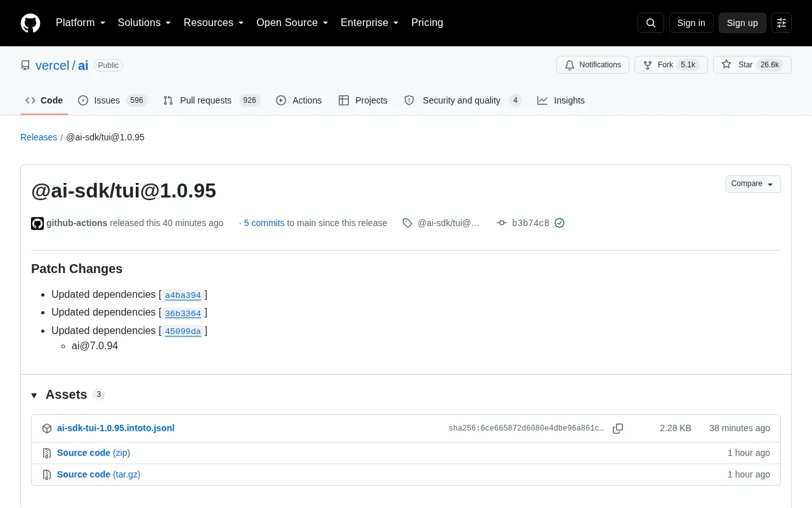Copy the sha256 checksum to clipboard
The width and height of the screenshot is (812, 508).
618,429
